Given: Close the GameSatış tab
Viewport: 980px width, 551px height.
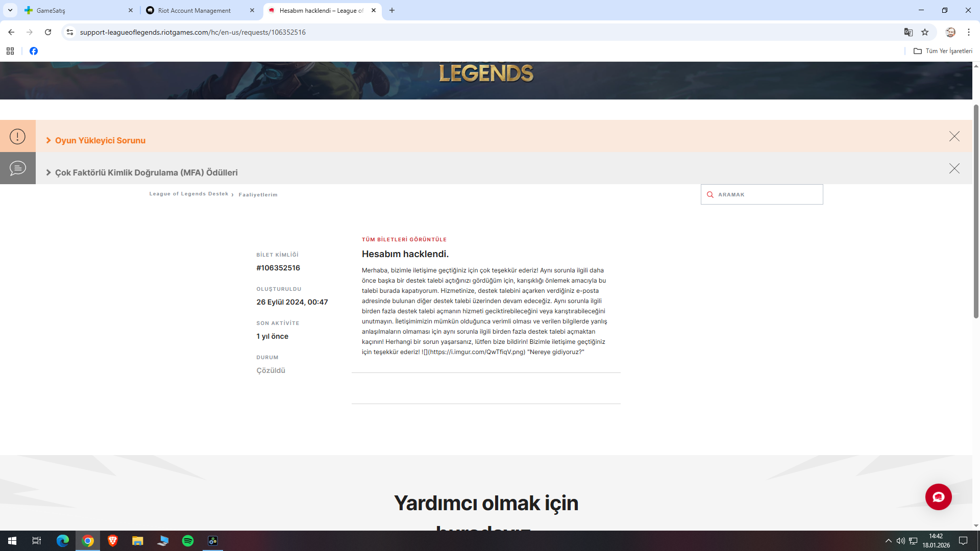Looking at the screenshot, I should [x=130, y=10].
